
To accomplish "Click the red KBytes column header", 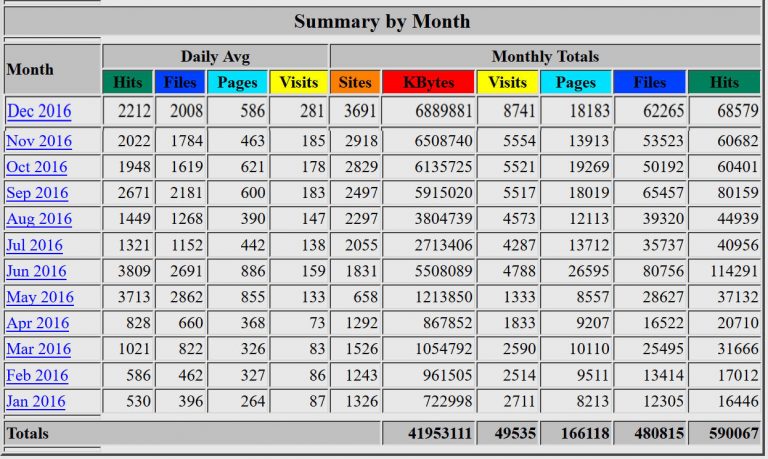I will pyautogui.click(x=429, y=83).
